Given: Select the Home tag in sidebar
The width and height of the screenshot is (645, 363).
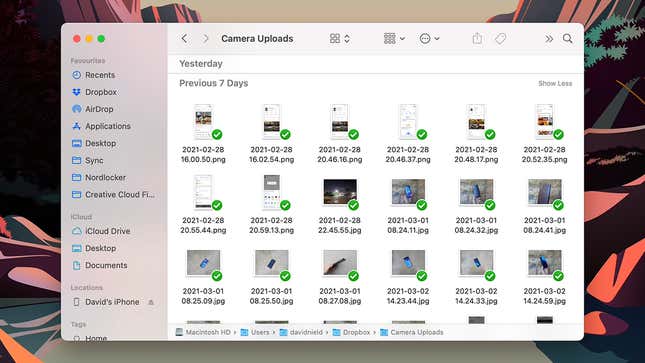Looking at the screenshot, I should pyautogui.click(x=90, y=338).
